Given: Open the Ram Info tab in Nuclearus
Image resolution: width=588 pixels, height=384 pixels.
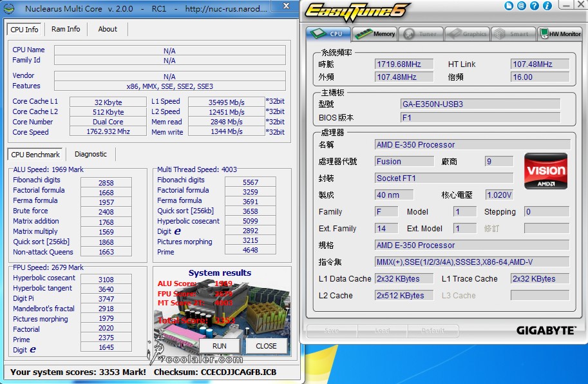Looking at the screenshot, I should point(66,29).
